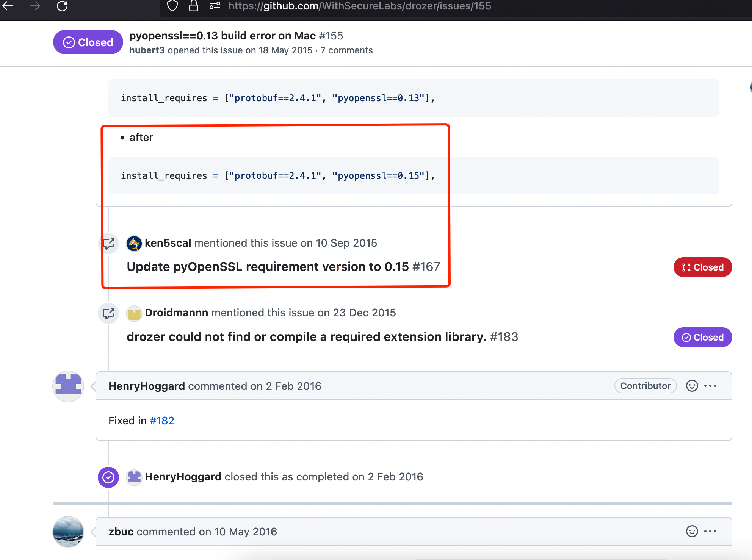Click the '7 comments' text in the header
Screen dimensions: 752x560
(346, 50)
